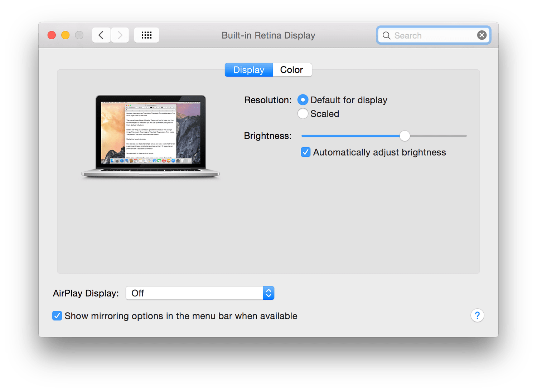Click the Brightness label
537x392 pixels.
click(x=268, y=136)
